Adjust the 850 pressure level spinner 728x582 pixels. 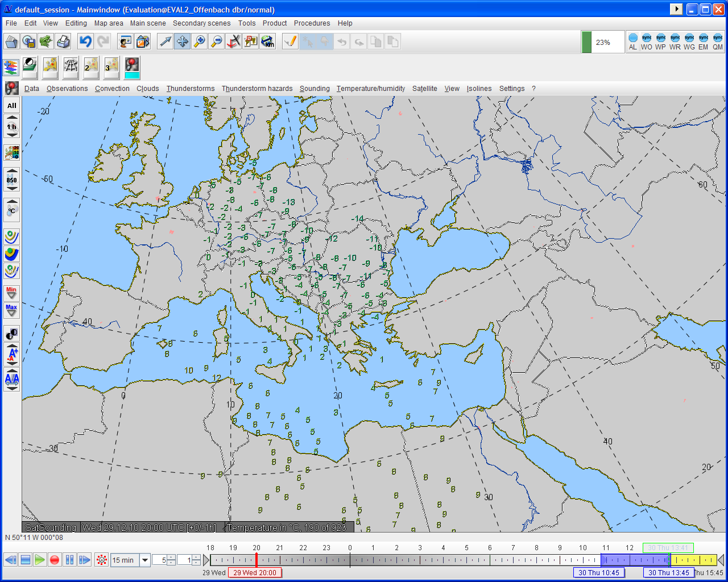12,180
